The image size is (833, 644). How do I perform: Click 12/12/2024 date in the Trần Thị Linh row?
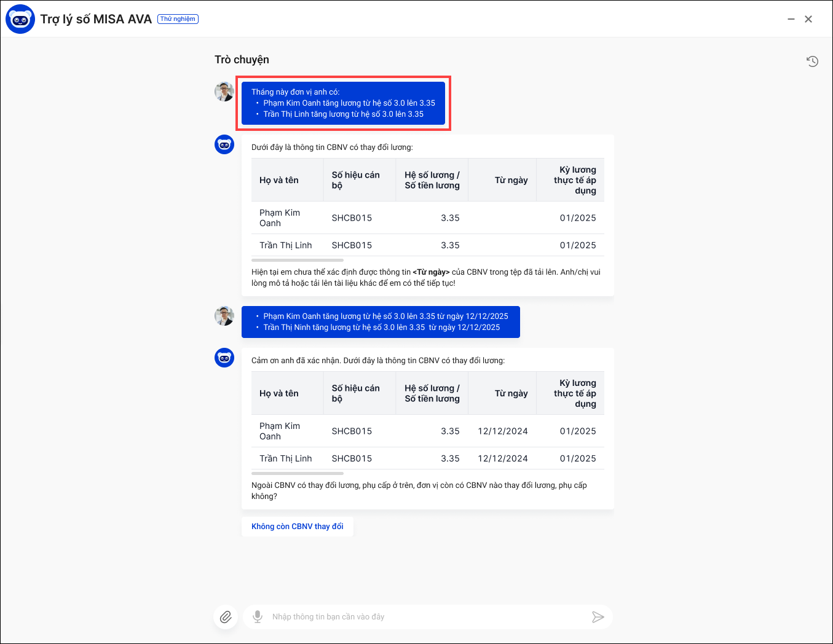(502, 458)
